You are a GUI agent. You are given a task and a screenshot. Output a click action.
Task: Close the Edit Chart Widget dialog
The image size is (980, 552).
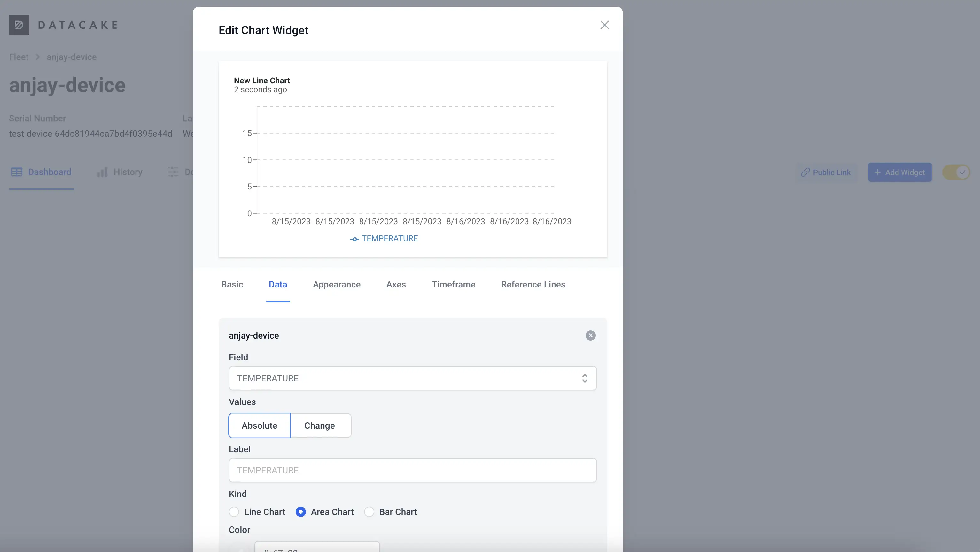tap(604, 25)
